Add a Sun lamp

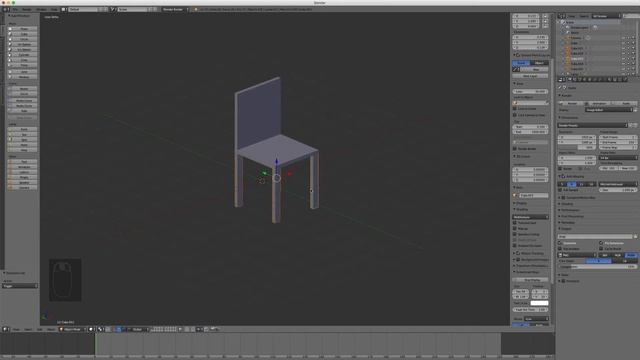pos(22,134)
